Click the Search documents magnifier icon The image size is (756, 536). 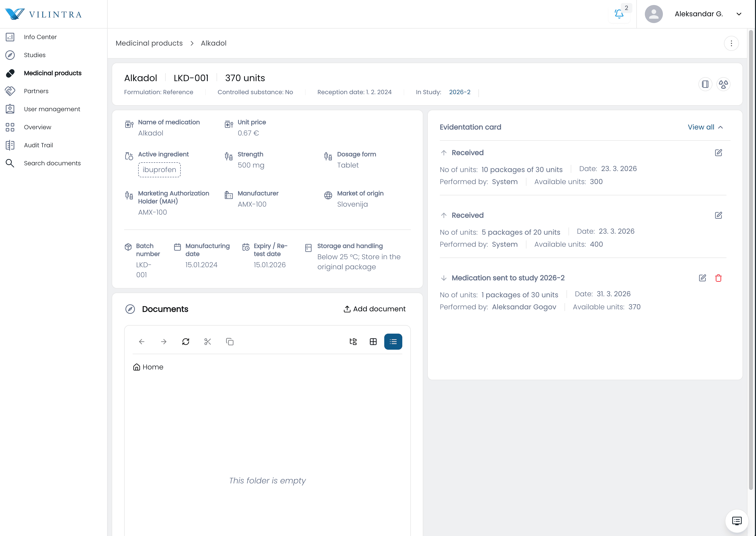(10, 163)
